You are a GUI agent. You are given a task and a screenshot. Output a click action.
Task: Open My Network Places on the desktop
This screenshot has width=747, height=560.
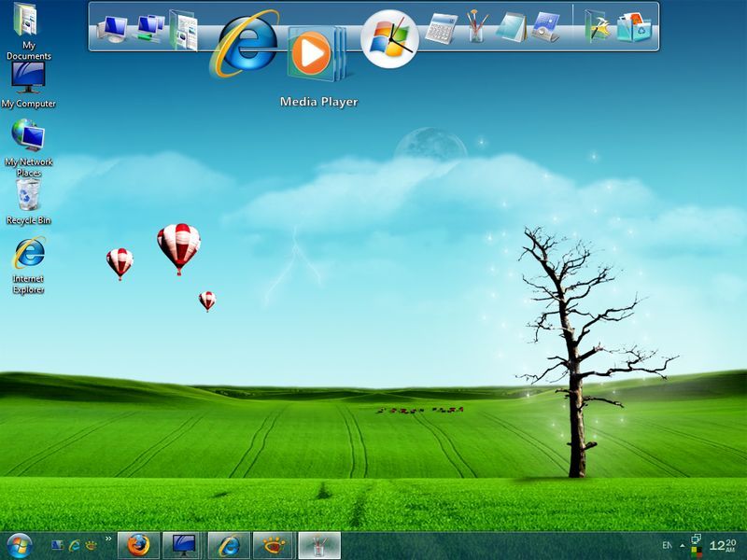[x=29, y=147]
